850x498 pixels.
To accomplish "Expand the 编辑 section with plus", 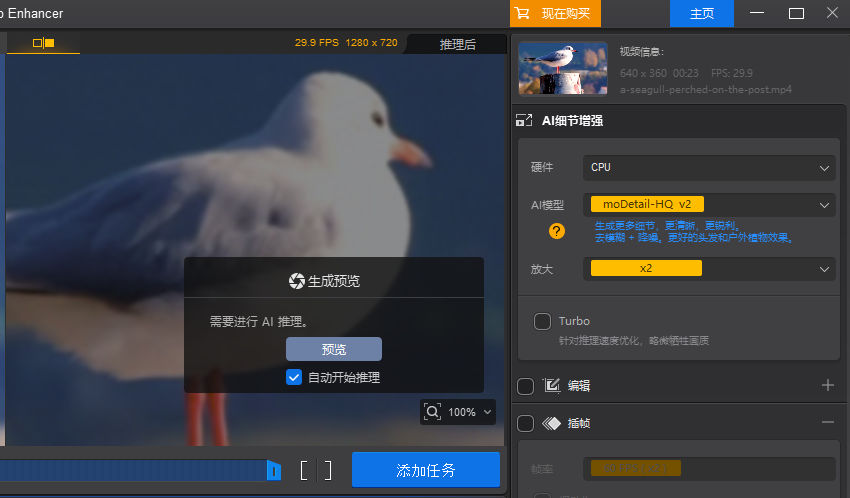I will click(827, 385).
